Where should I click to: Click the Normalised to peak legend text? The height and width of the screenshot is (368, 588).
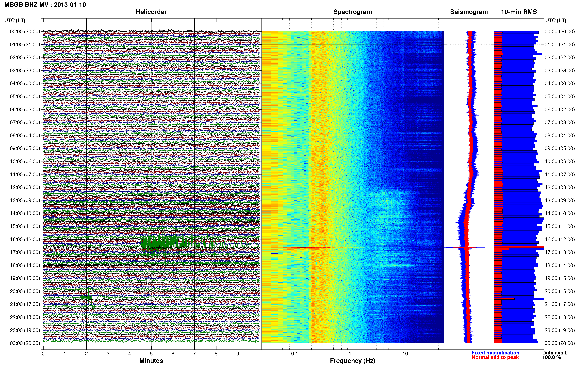[495, 357]
